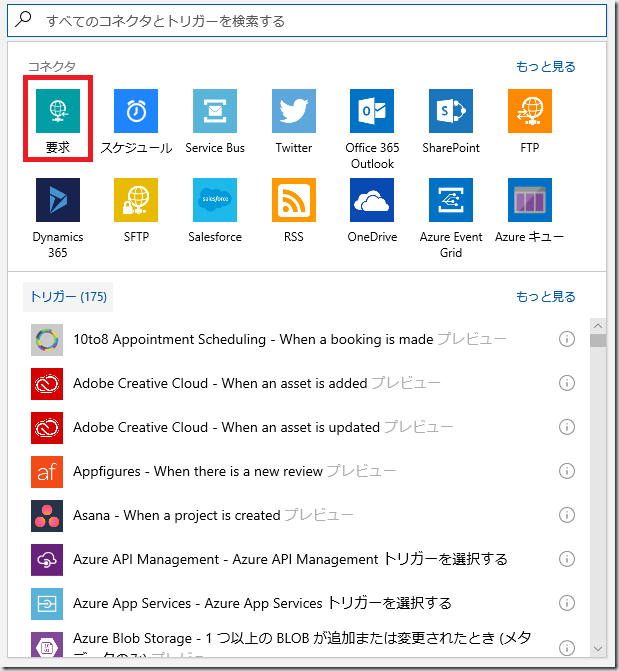Pick the Azure Event Grid connector

click(451, 200)
